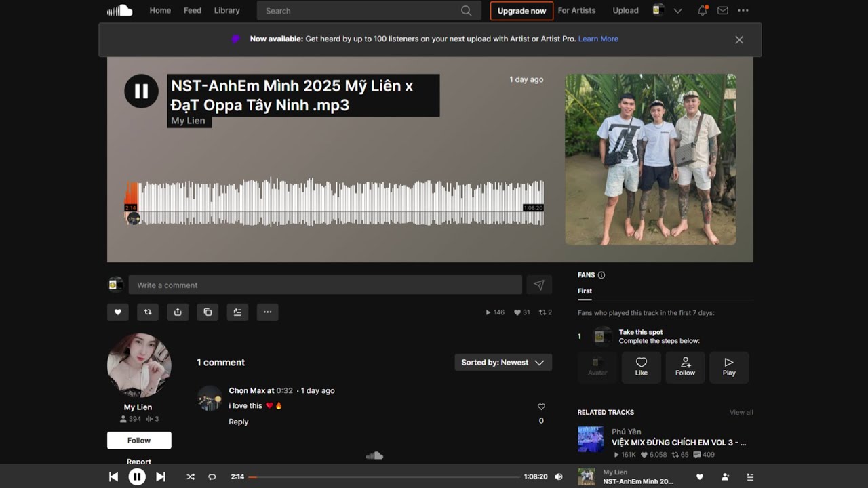Select the First fans tab
Viewport: 868px width, 488px height.
(585, 291)
